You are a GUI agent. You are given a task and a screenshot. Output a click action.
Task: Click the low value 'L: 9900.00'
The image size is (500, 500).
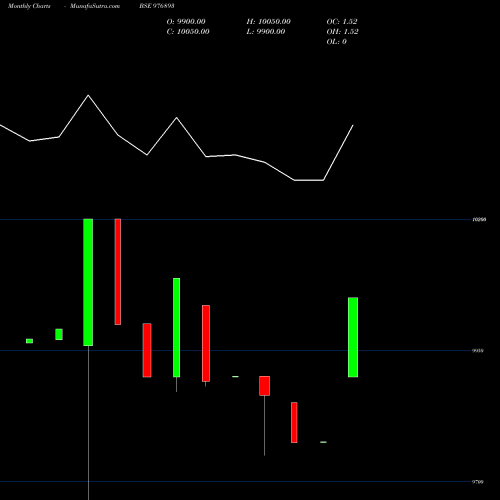[266, 32]
